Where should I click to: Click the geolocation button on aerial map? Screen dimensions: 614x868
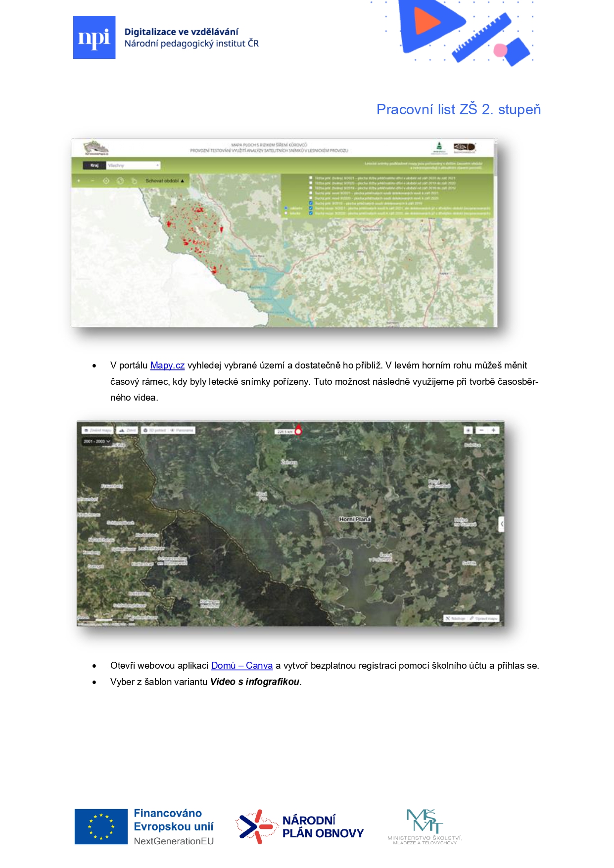click(468, 430)
